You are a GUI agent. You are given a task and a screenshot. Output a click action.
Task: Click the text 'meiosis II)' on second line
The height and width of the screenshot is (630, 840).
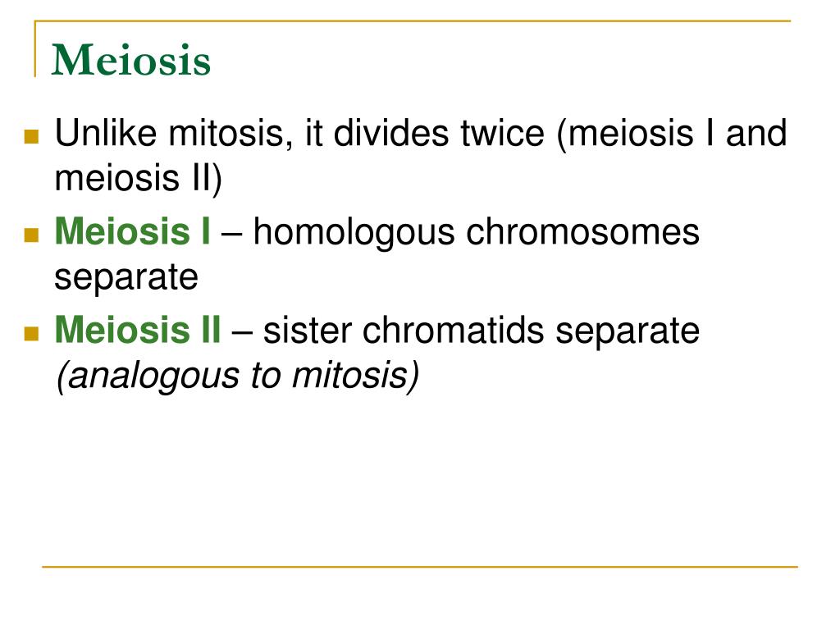[138, 178]
